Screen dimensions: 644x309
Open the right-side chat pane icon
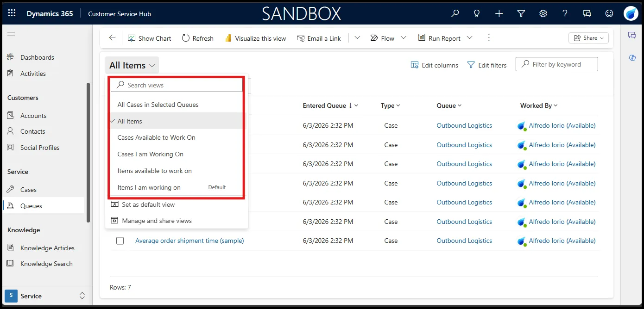632,35
